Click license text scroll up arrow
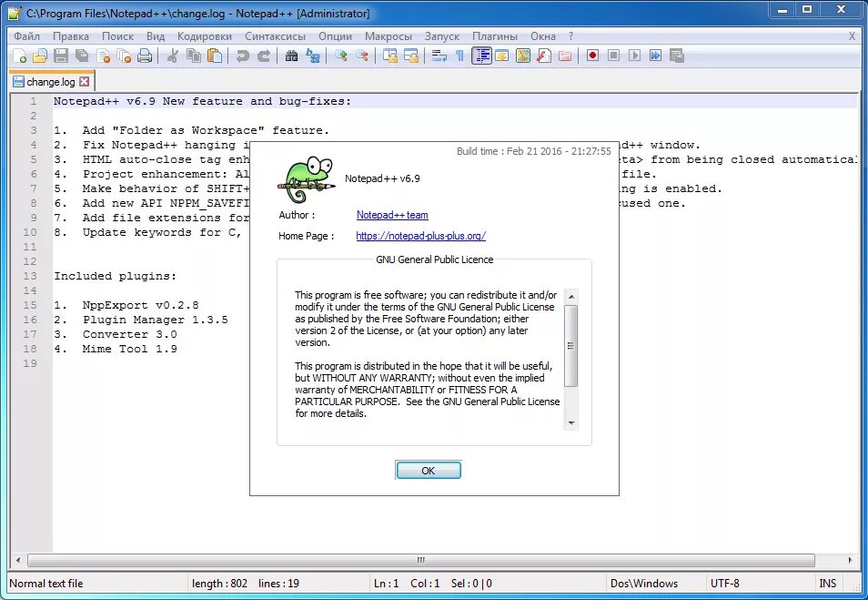868x600 pixels. [x=571, y=297]
